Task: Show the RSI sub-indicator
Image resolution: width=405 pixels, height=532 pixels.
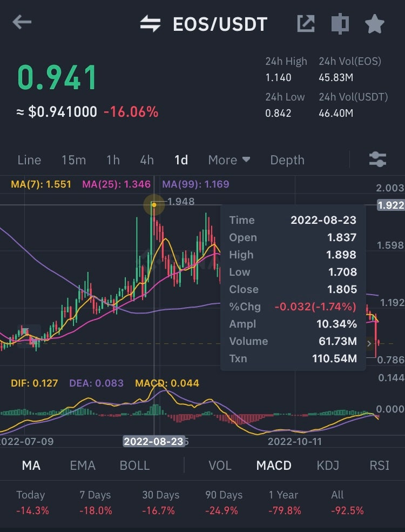Action: click(x=379, y=465)
